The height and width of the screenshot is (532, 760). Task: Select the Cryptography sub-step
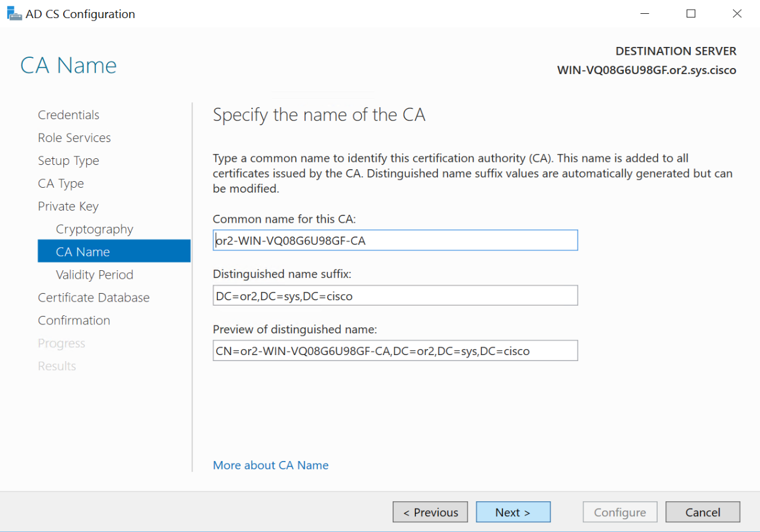[95, 229]
